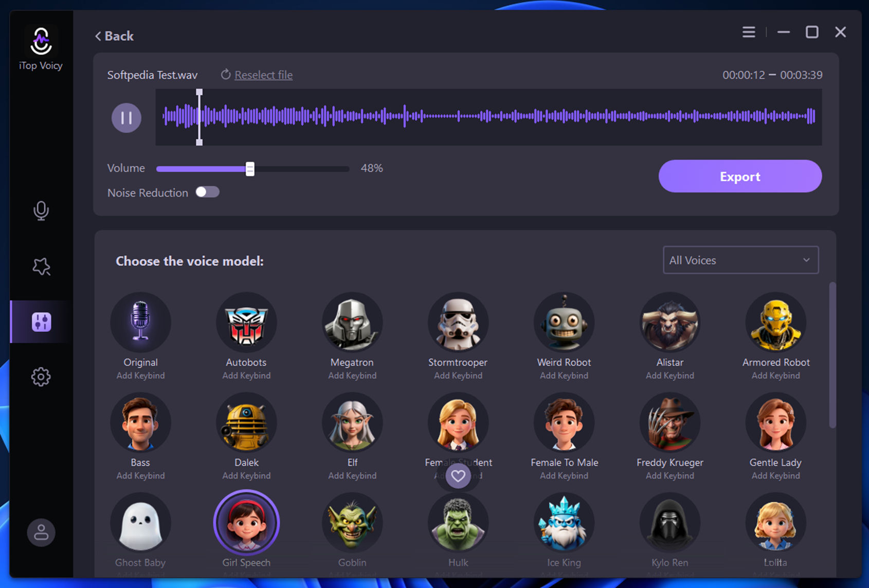Viewport: 869px width, 588px height.
Task: Click the waveform playhead marker
Action: pos(199,117)
